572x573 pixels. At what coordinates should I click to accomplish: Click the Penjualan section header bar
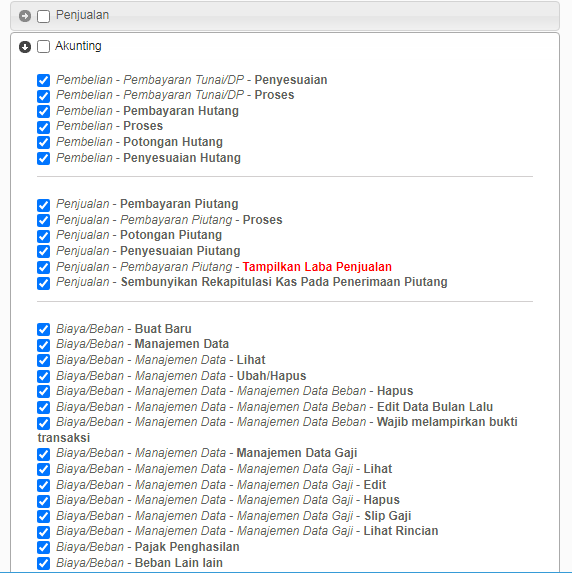click(x=285, y=16)
